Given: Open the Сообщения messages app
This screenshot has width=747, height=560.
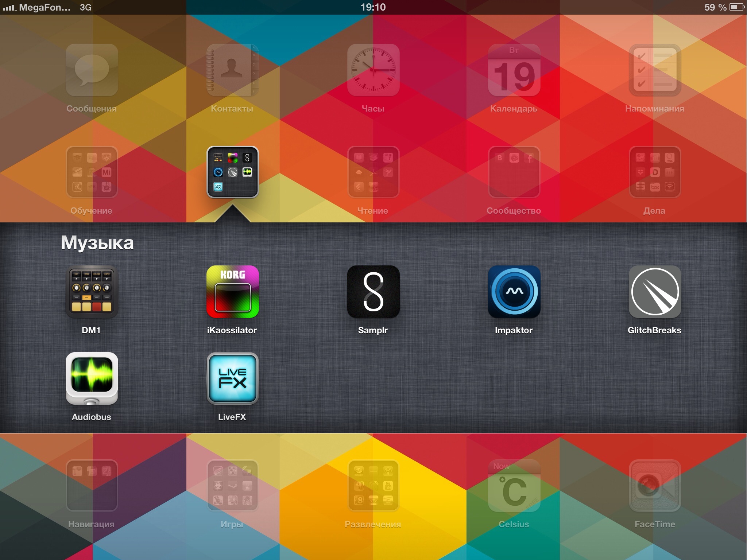Looking at the screenshot, I should pyautogui.click(x=92, y=70).
